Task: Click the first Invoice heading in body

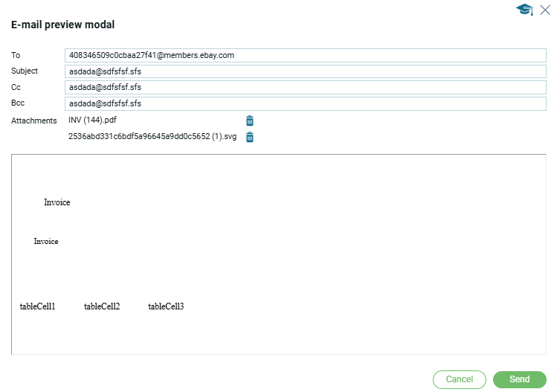Action: pos(57,202)
